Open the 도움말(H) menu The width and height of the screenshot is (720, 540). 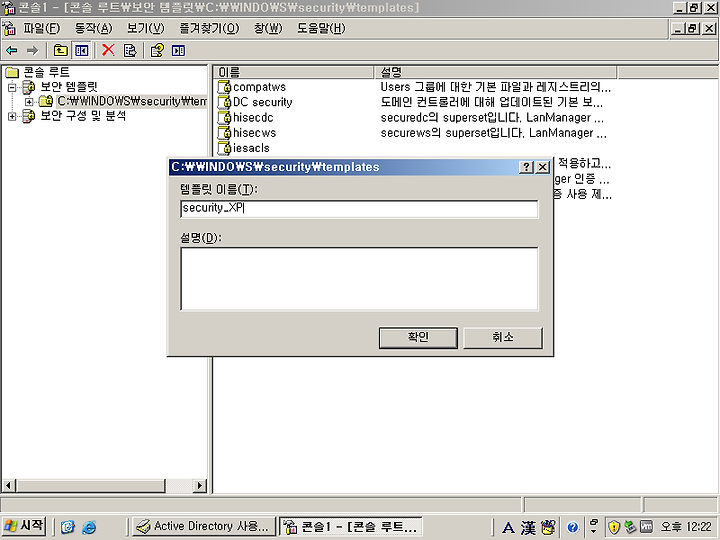click(x=321, y=28)
